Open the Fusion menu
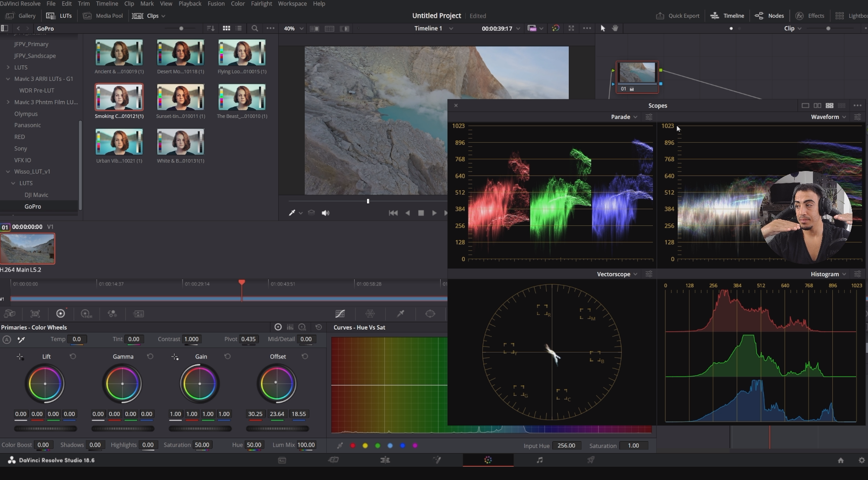The height and width of the screenshot is (480, 868). (x=216, y=4)
